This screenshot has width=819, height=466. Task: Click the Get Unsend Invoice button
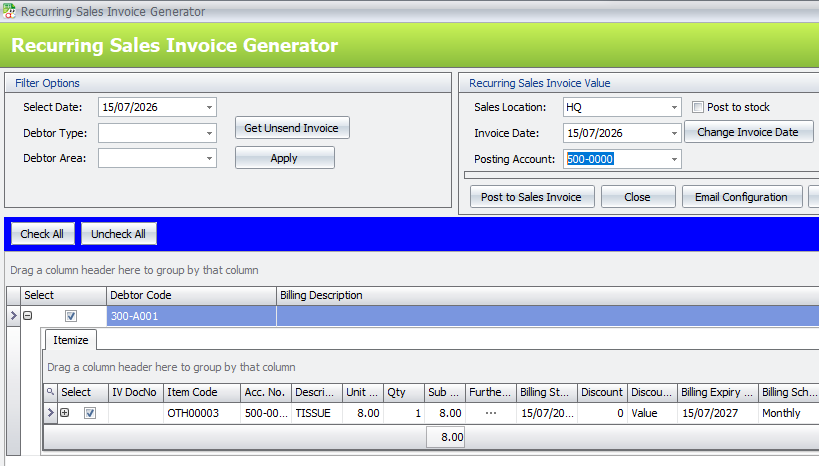tap(292, 128)
